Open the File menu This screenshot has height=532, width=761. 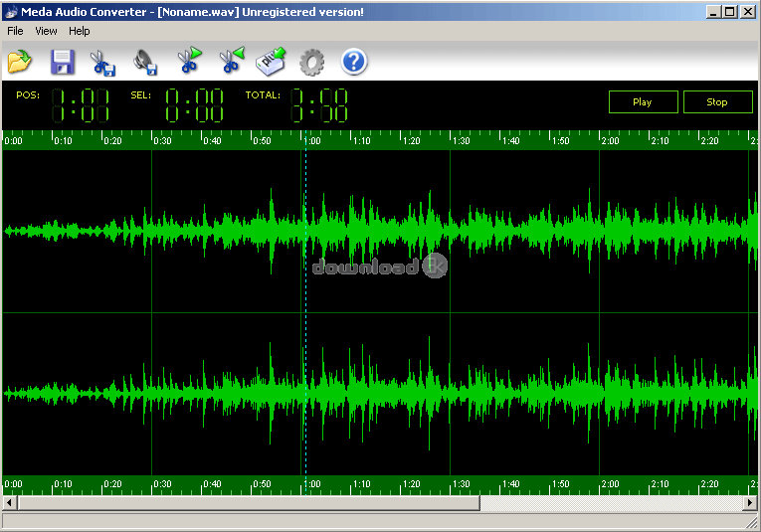click(x=15, y=31)
